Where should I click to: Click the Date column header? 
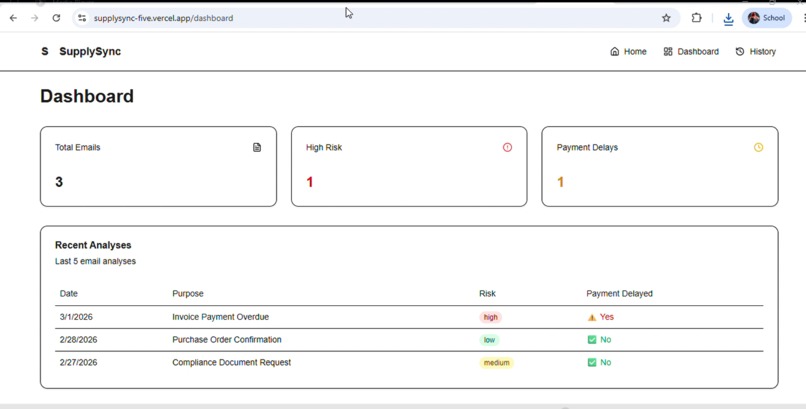(x=68, y=293)
